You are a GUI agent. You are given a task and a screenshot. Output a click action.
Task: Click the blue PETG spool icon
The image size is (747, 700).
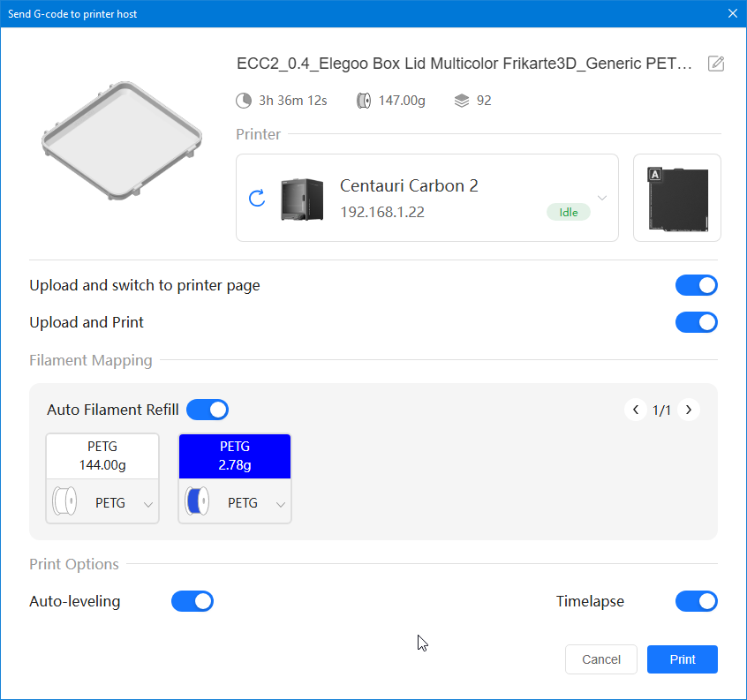coord(199,503)
